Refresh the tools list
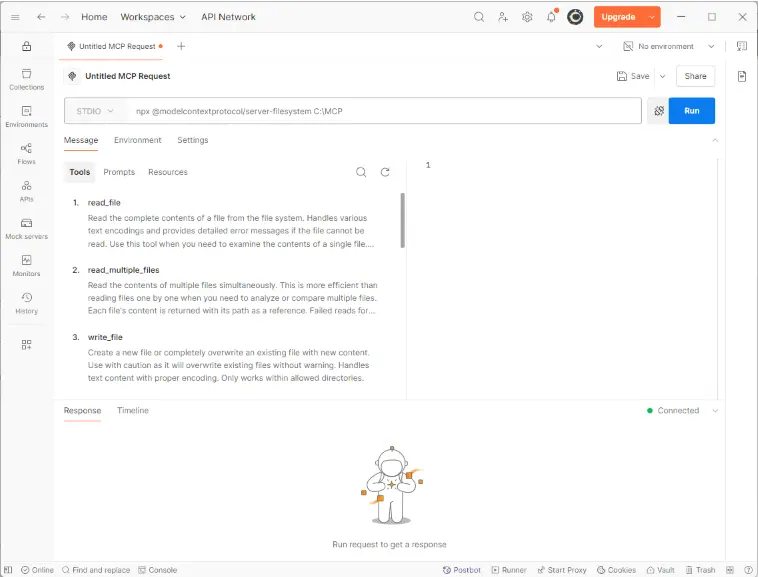Screen dimensions: 758x577 click(x=385, y=172)
